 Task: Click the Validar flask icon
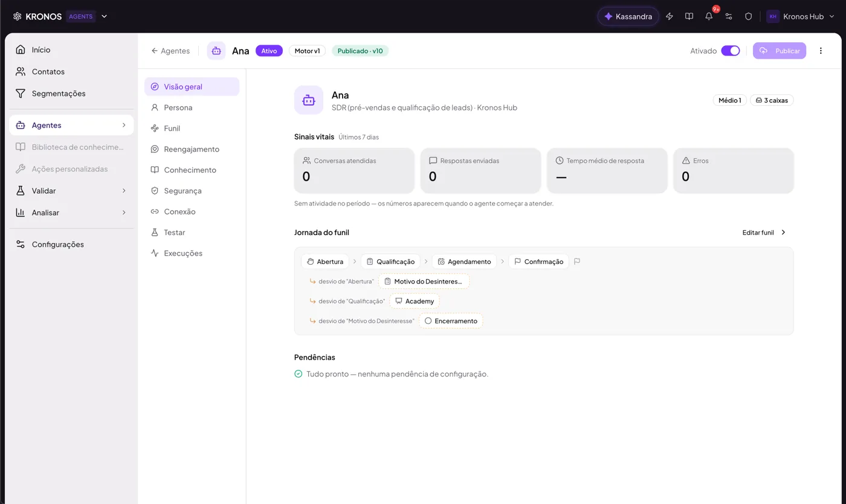point(21,191)
